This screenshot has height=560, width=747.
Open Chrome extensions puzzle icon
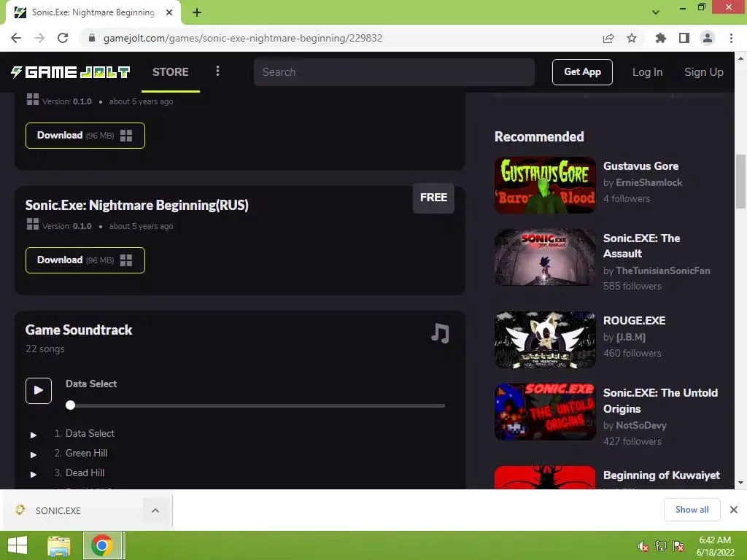[661, 38]
